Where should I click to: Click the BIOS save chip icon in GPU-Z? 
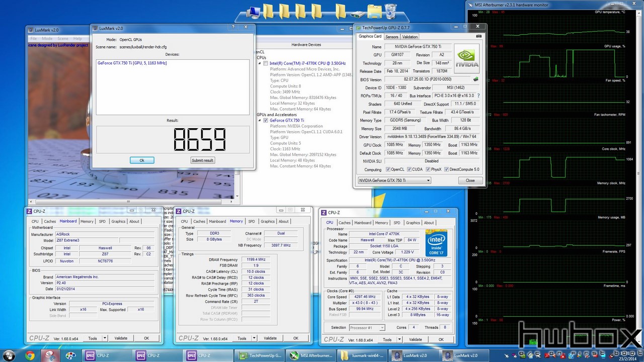click(x=475, y=79)
